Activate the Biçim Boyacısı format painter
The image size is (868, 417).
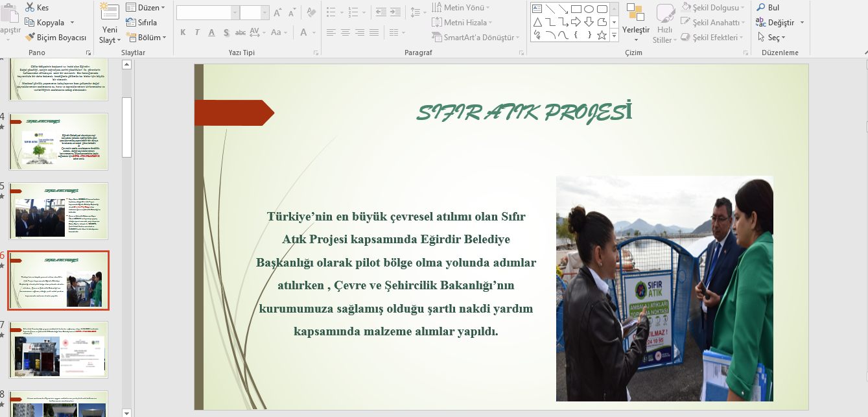[x=56, y=38]
